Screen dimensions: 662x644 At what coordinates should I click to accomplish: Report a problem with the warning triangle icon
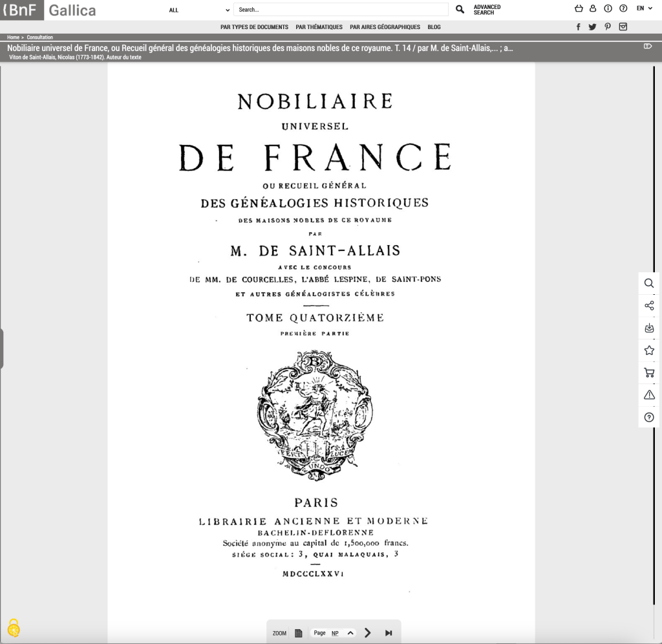[x=649, y=395]
